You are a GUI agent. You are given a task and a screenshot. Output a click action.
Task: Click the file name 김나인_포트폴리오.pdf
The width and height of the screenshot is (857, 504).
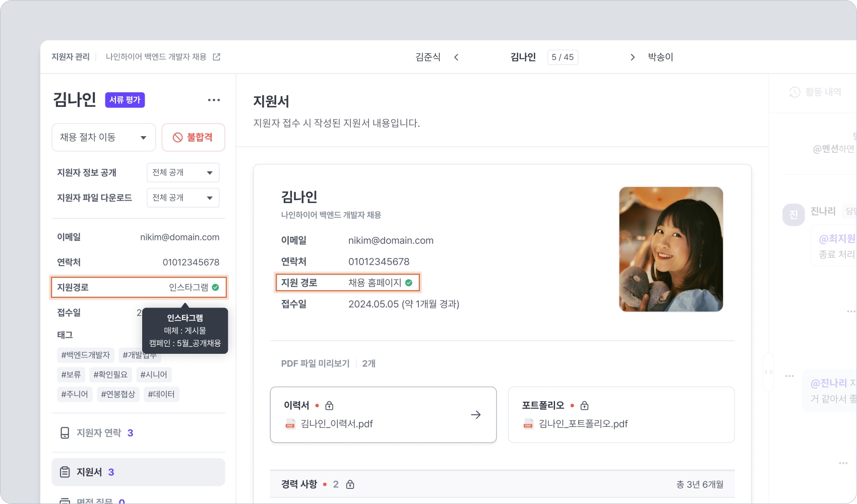[583, 424]
